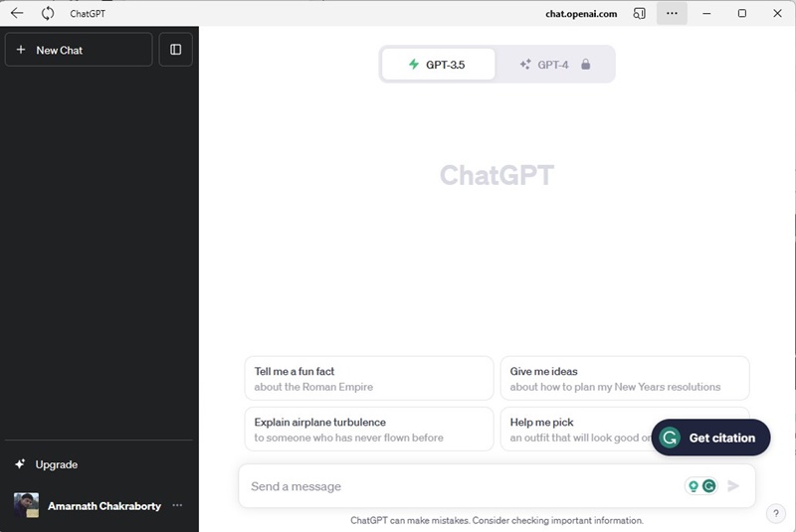Click the Amarnath Chakraborty profile picture
This screenshot has width=796, height=532.
(x=27, y=505)
